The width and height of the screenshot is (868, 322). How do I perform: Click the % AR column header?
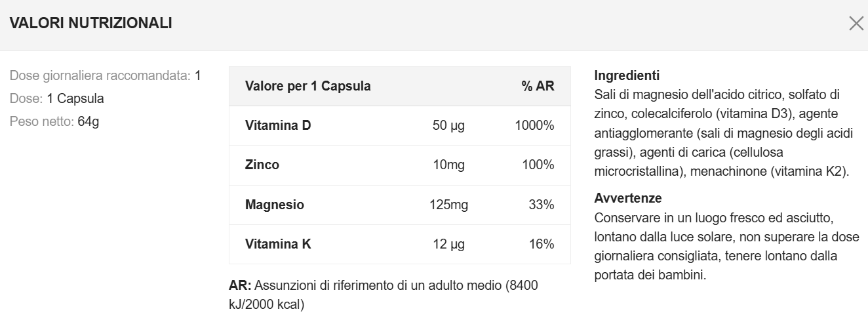(x=538, y=86)
